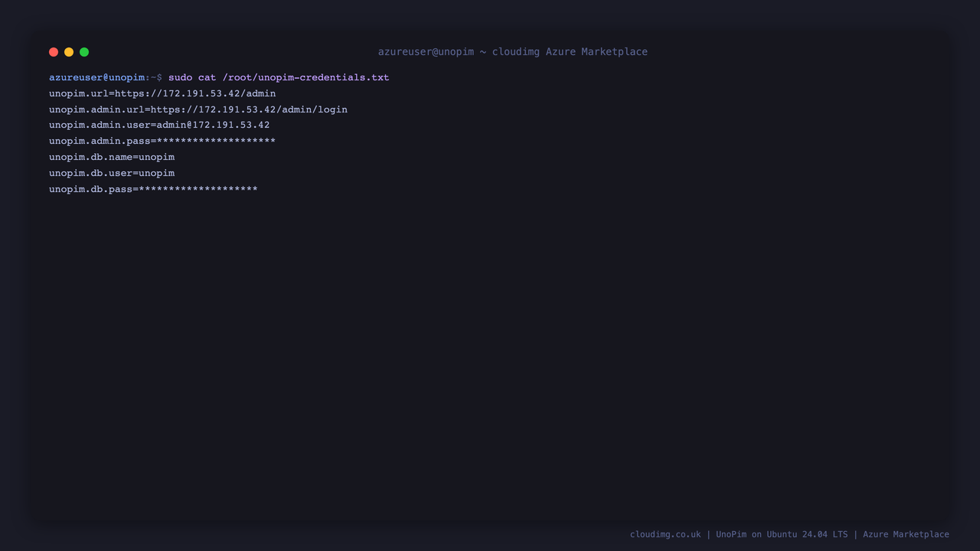This screenshot has height=551, width=980.
Task: Click the green maximize window button
Action: pos(84,52)
